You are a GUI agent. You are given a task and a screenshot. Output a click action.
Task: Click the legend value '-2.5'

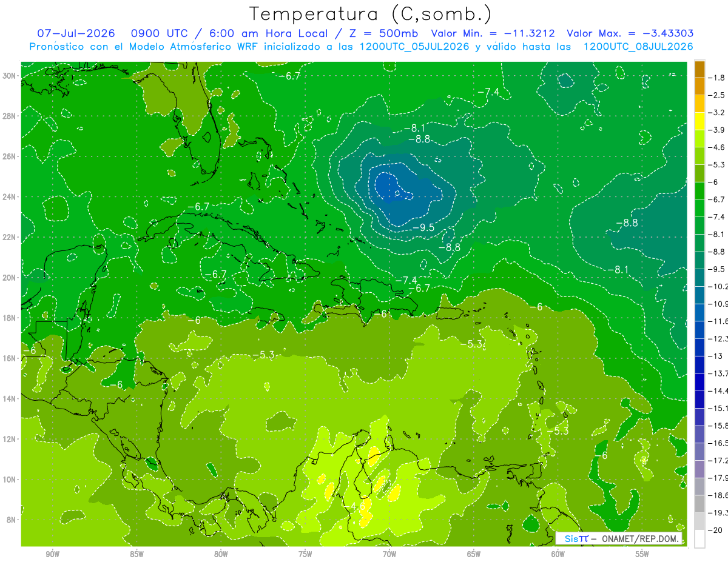pos(717,95)
